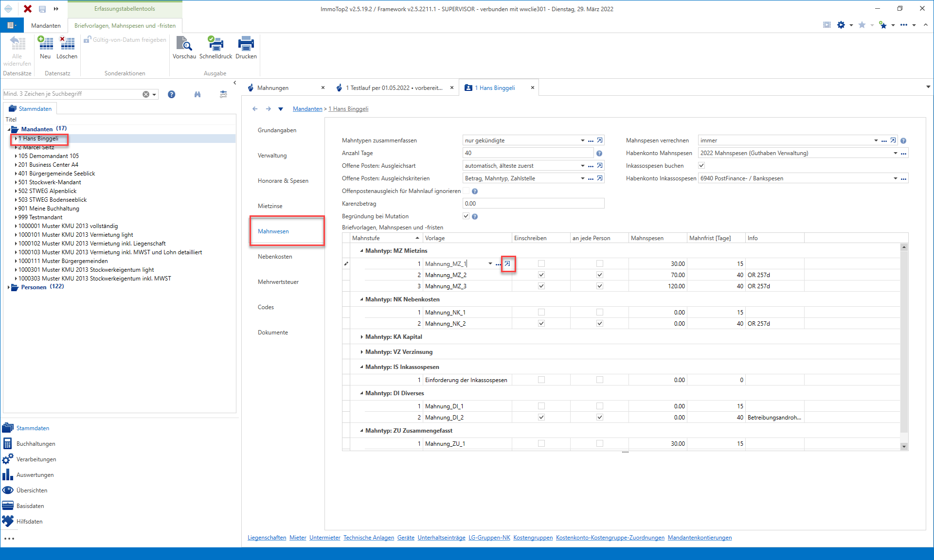
Task: Toggle Inkassospesen buchen checkbox
Action: coord(701,166)
